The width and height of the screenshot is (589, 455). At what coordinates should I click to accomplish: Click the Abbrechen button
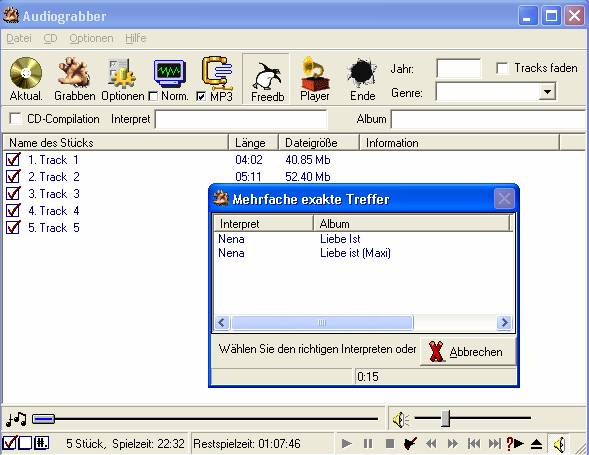point(468,352)
